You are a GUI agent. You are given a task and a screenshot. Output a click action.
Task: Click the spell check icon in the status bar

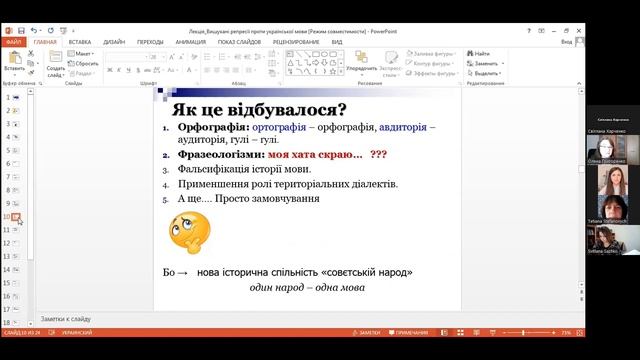pyautogui.click(x=52, y=333)
